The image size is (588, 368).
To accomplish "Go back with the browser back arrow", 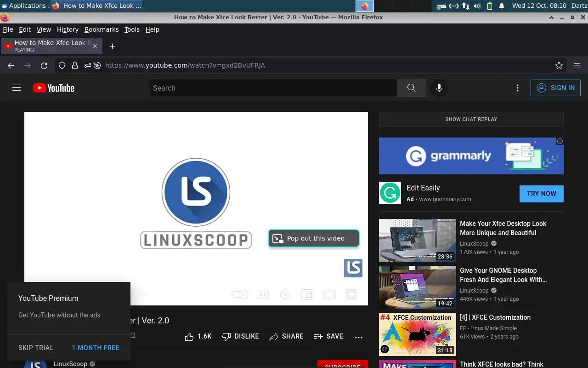I will point(11,65).
